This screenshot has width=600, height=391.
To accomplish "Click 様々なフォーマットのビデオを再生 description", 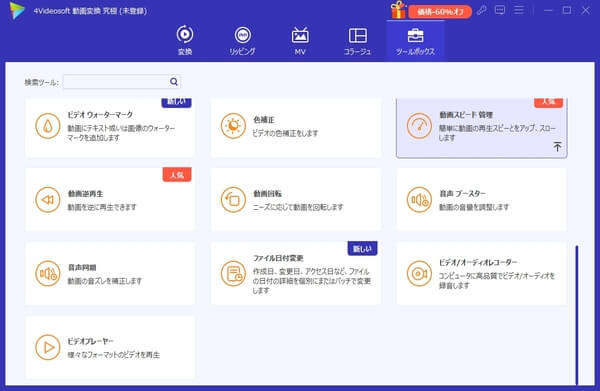I will point(114,355).
